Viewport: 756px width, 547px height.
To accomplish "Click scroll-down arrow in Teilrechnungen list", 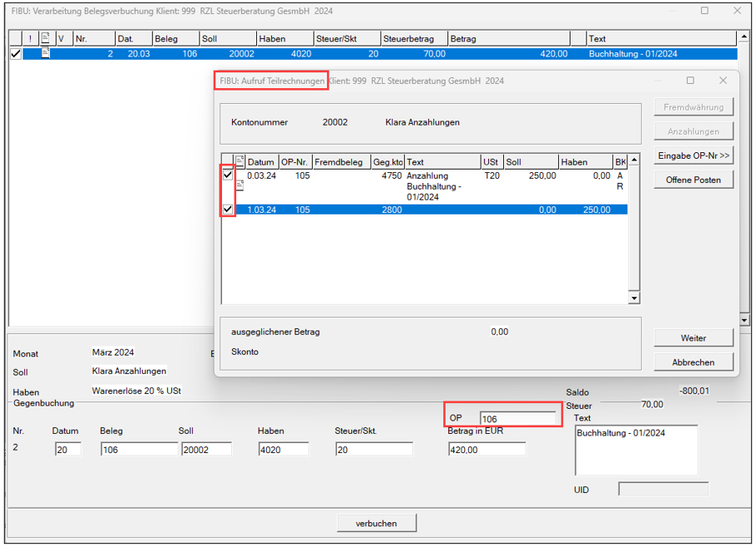I will point(634,298).
